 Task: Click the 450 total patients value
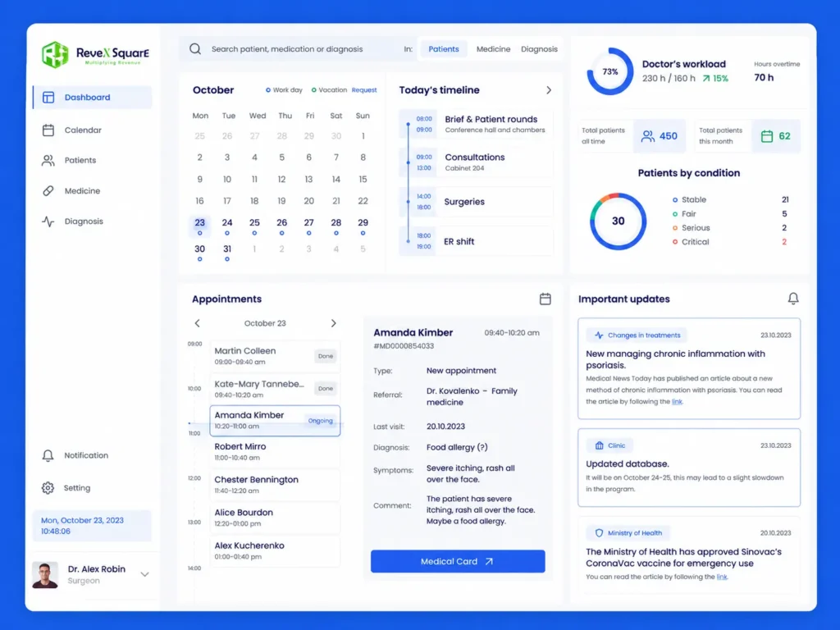click(x=668, y=136)
